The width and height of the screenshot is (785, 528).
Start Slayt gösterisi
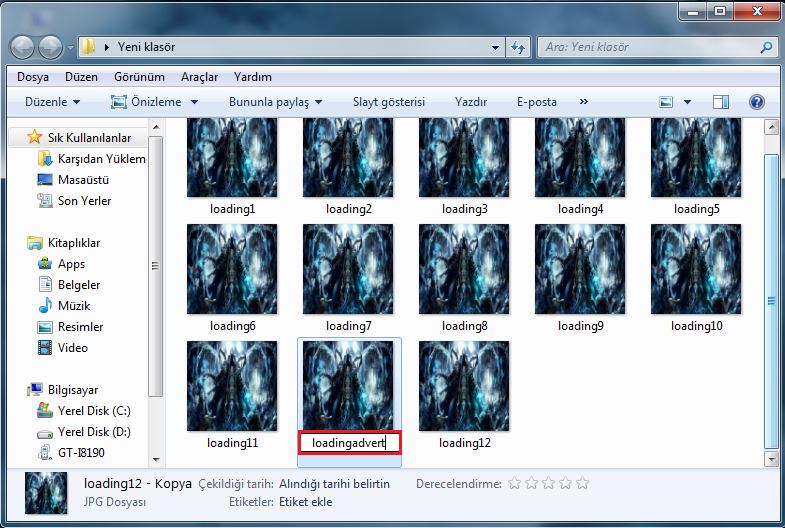[388, 102]
